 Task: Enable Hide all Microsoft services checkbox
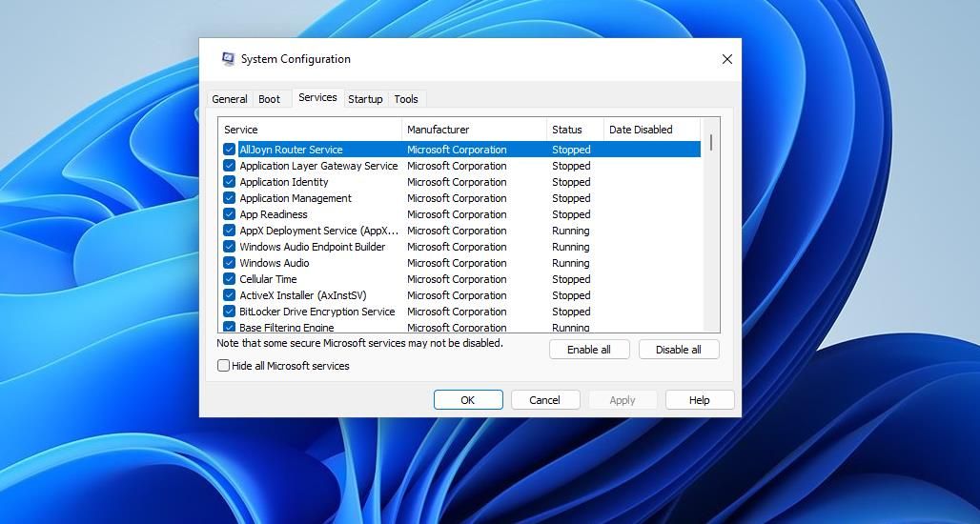pyautogui.click(x=224, y=366)
